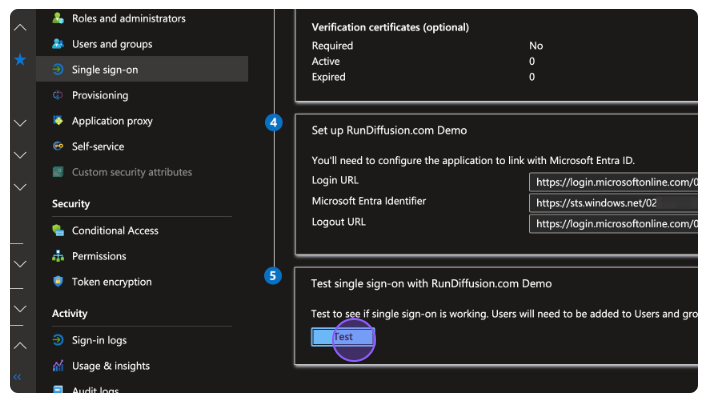Click the Conditional Access icon
Image resolution: width=706 pixels, height=400 pixels.
(x=58, y=230)
